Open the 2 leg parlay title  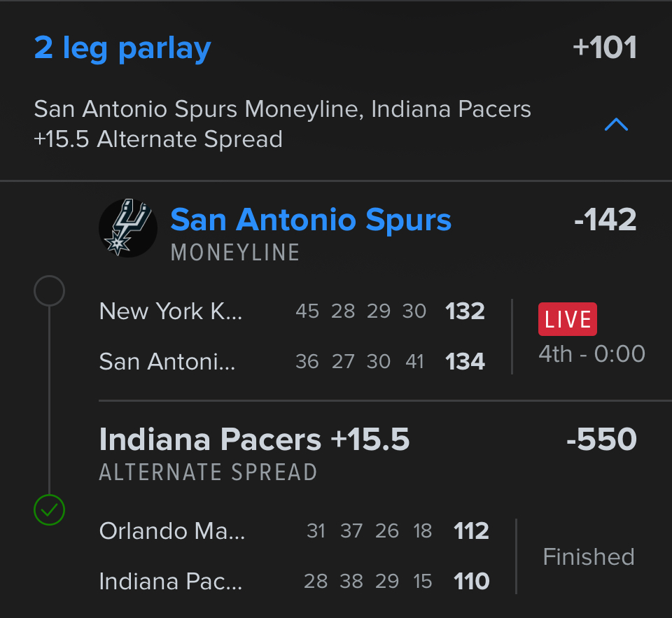pos(122,48)
